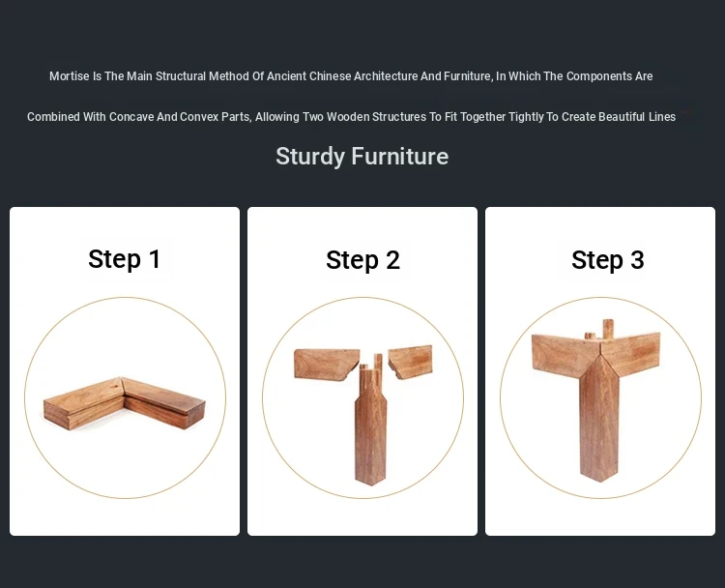Click the left arm of Step 1 joint
The image size is (725, 588).
coord(83,403)
